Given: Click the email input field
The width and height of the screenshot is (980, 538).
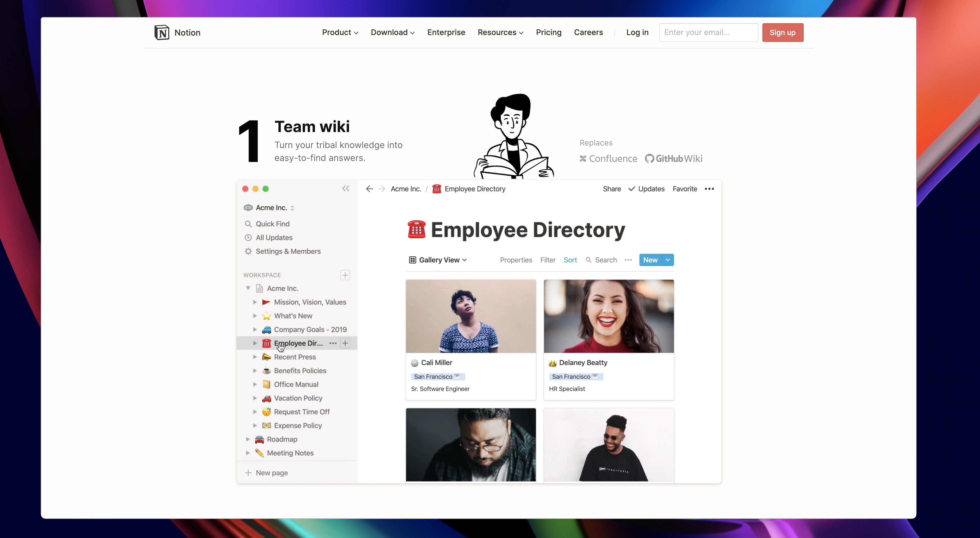Looking at the screenshot, I should point(708,32).
